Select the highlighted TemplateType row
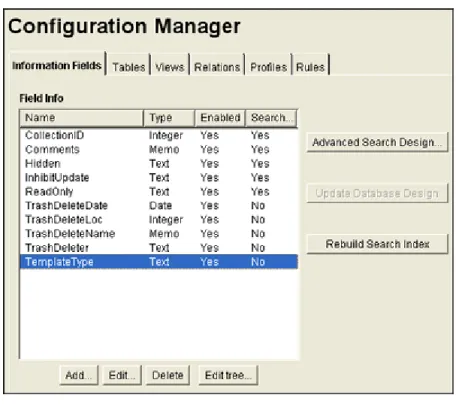459x404 pixels. coord(159,262)
